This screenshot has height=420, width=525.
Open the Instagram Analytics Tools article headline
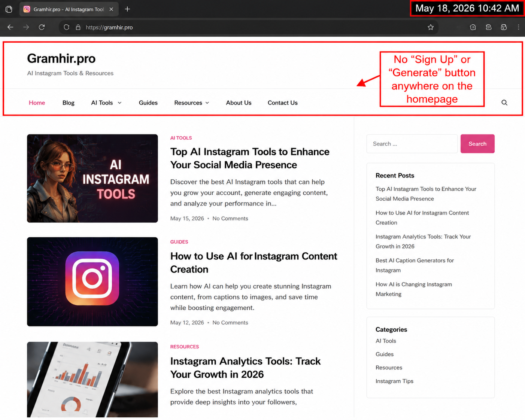point(245,368)
